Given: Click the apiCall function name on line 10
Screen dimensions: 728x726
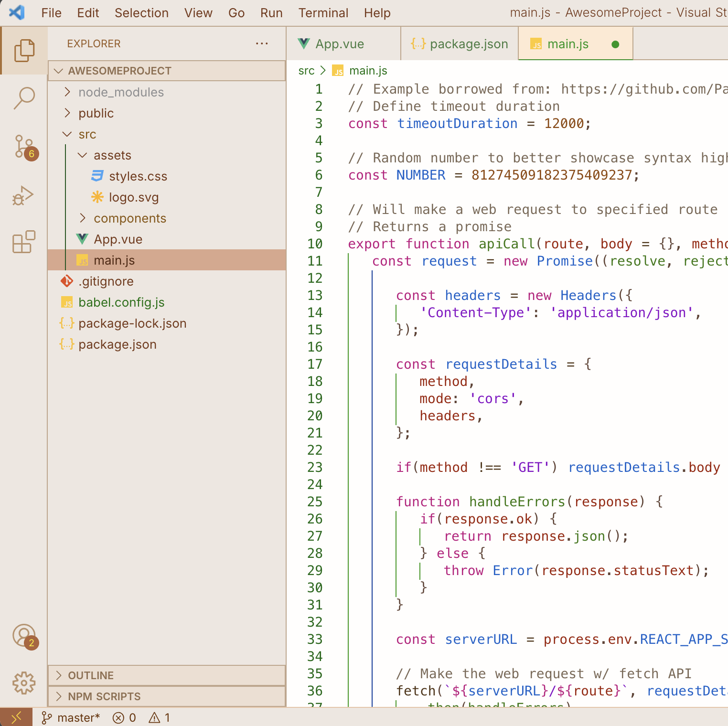Looking at the screenshot, I should (x=507, y=244).
